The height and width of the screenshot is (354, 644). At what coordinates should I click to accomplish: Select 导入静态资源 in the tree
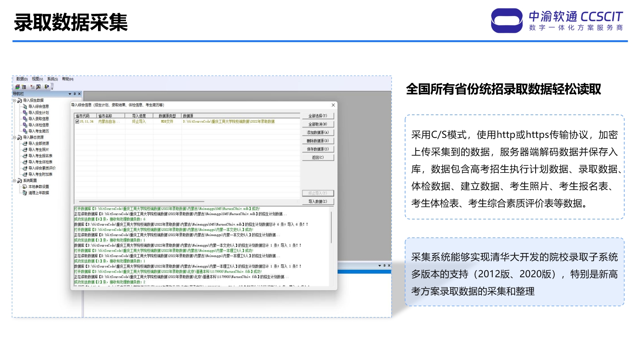pos(33,138)
